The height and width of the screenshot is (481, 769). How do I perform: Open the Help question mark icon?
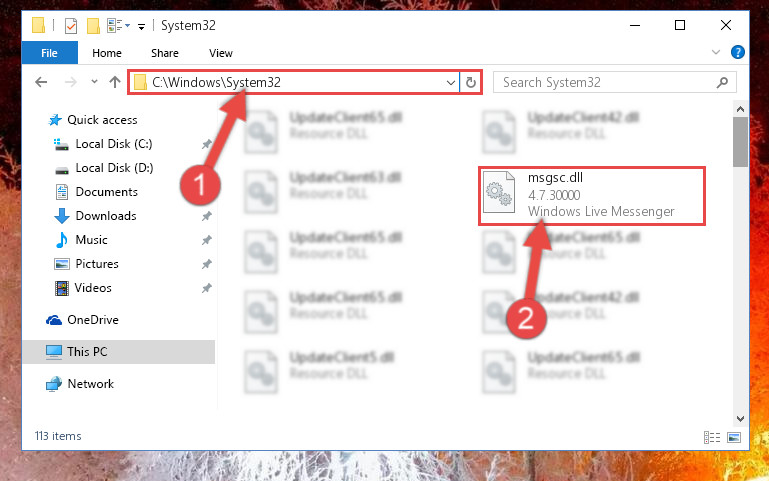(737, 52)
